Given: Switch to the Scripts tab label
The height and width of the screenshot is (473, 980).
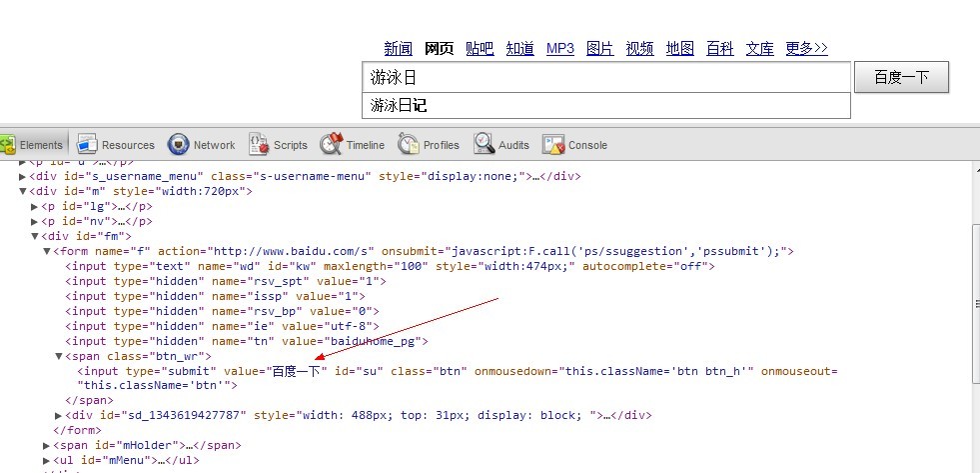Looking at the screenshot, I should [x=291, y=145].
